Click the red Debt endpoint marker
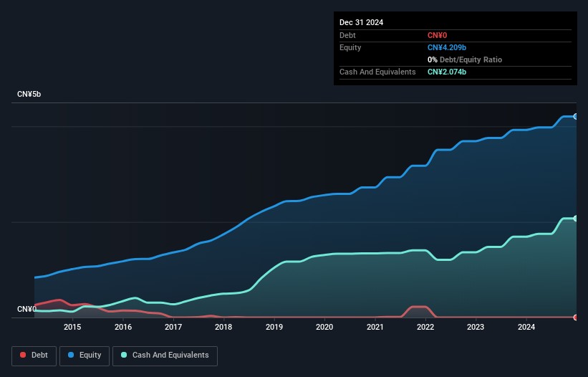This screenshot has width=588, height=377. click(x=576, y=317)
